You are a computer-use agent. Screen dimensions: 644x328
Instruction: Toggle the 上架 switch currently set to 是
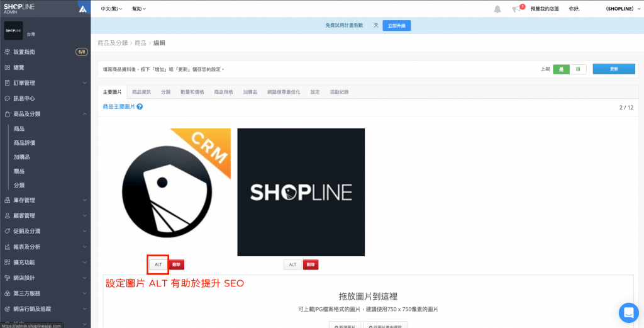click(570, 69)
